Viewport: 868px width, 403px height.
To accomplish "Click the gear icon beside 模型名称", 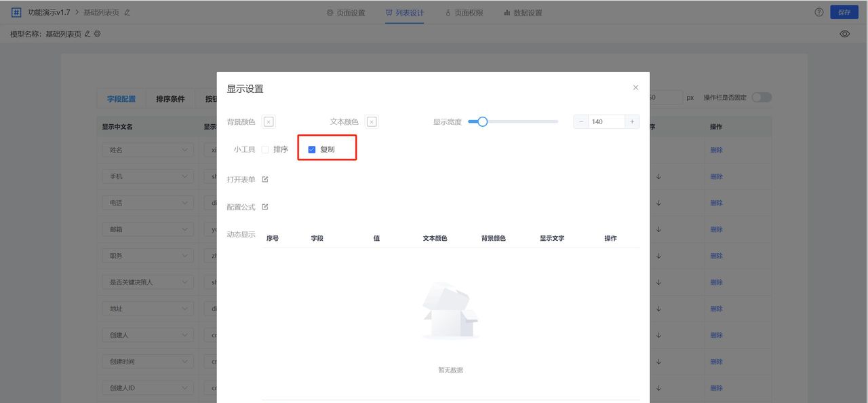I will pyautogui.click(x=97, y=33).
